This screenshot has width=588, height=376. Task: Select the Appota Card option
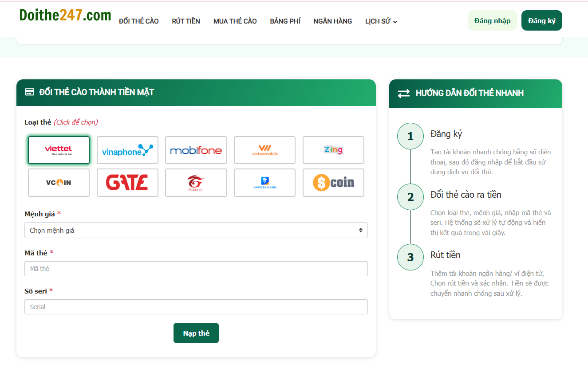(264, 183)
